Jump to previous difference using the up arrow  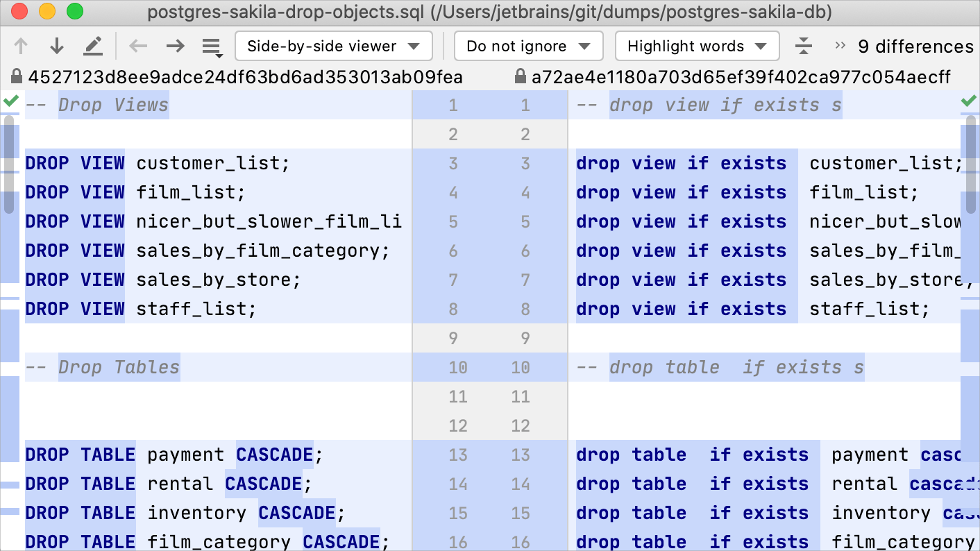21,46
